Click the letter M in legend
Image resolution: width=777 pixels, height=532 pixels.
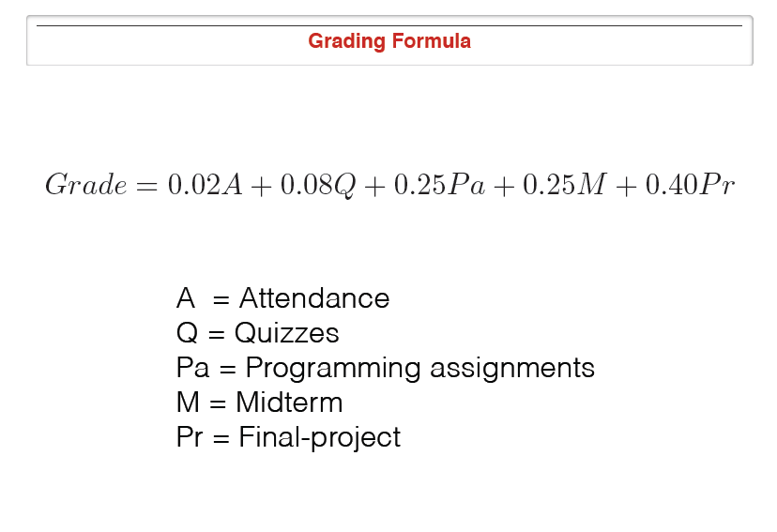[x=188, y=402]
